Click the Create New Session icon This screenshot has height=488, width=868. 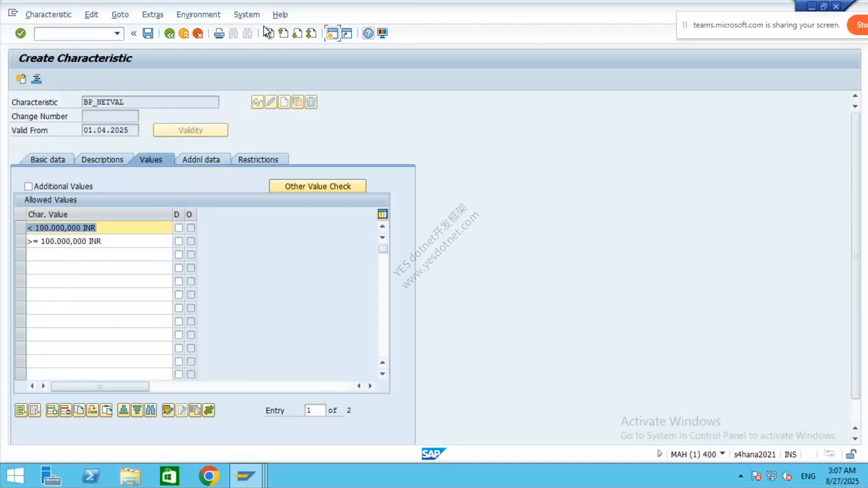[332, 33]
